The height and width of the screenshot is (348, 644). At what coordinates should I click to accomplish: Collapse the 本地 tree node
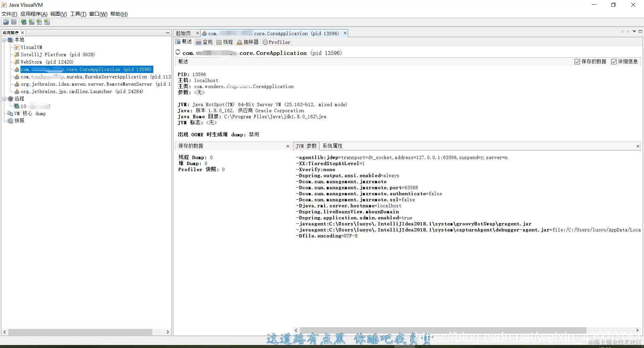tap(4, 40)
